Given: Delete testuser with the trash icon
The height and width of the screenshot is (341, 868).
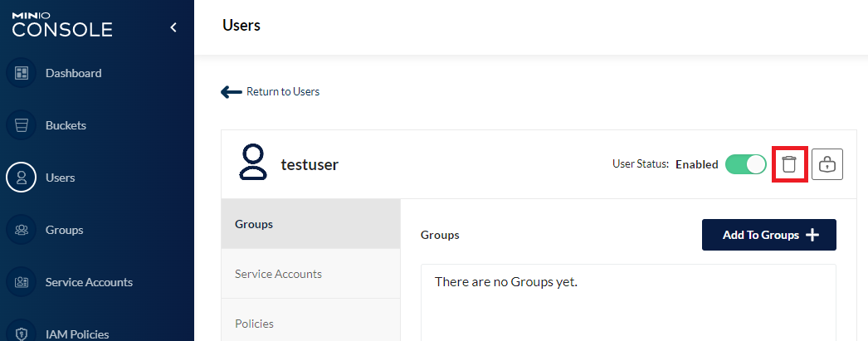Looking at the screenshot, I should click(x=789, y=164).
